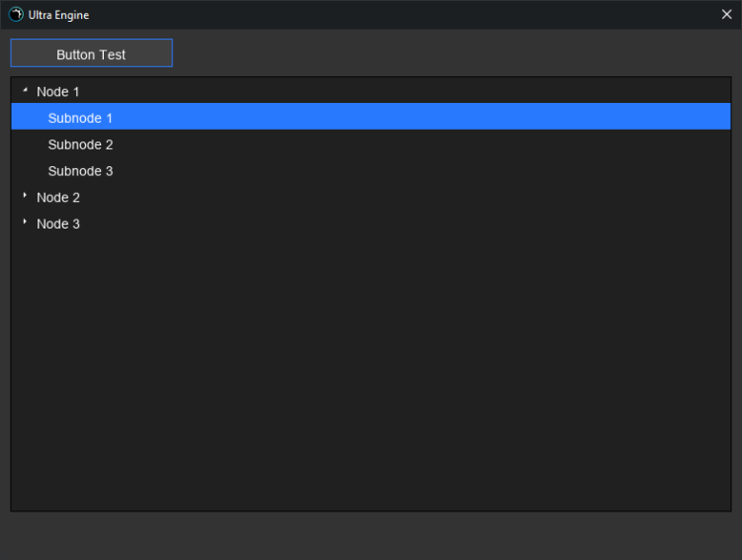The height and width of the screenshot is (560, 742).
Task: Collapse Node 1 using its arrow
Action: tap(25, 91)
